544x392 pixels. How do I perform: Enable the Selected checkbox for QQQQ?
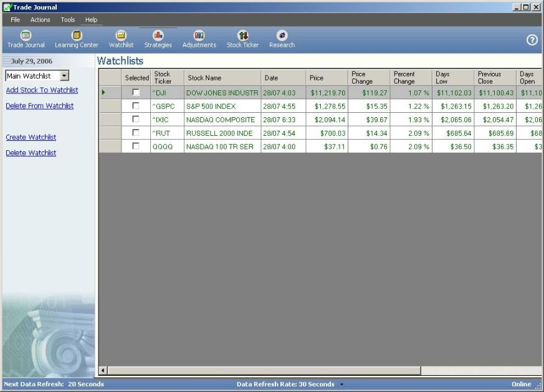click(x=136, y=146)
